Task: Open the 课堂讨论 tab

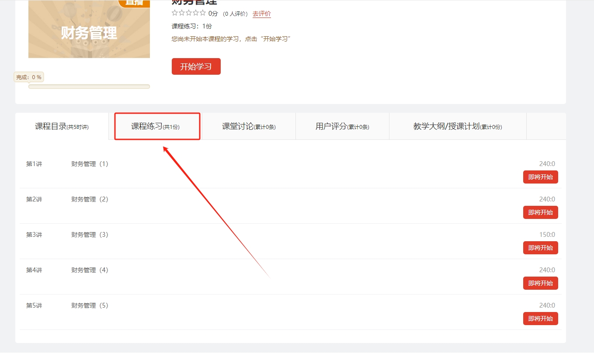Action: pyautogui.click(x=249, y=126)
